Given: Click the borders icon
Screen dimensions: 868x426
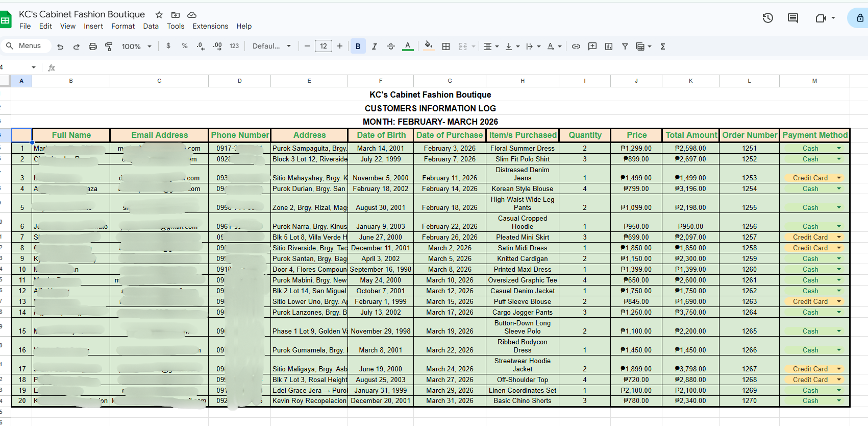Looking at the screenshot, I should pos(446,46).
